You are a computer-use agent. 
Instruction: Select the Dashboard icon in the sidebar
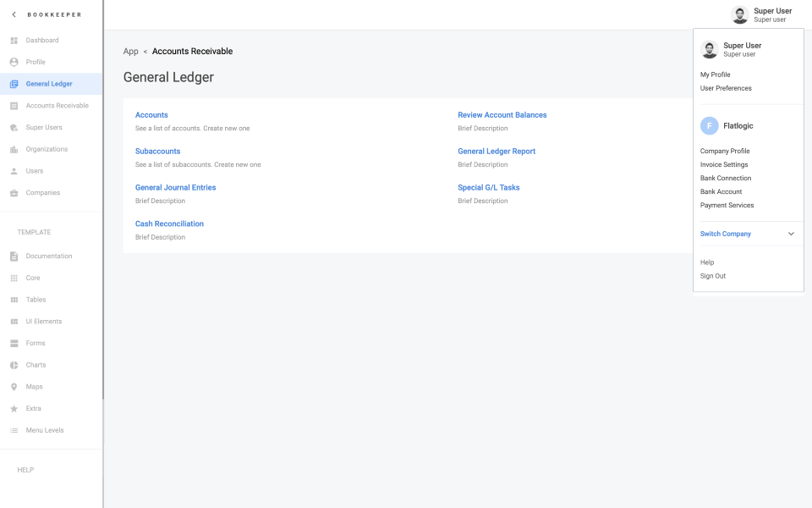coord(14,40)
